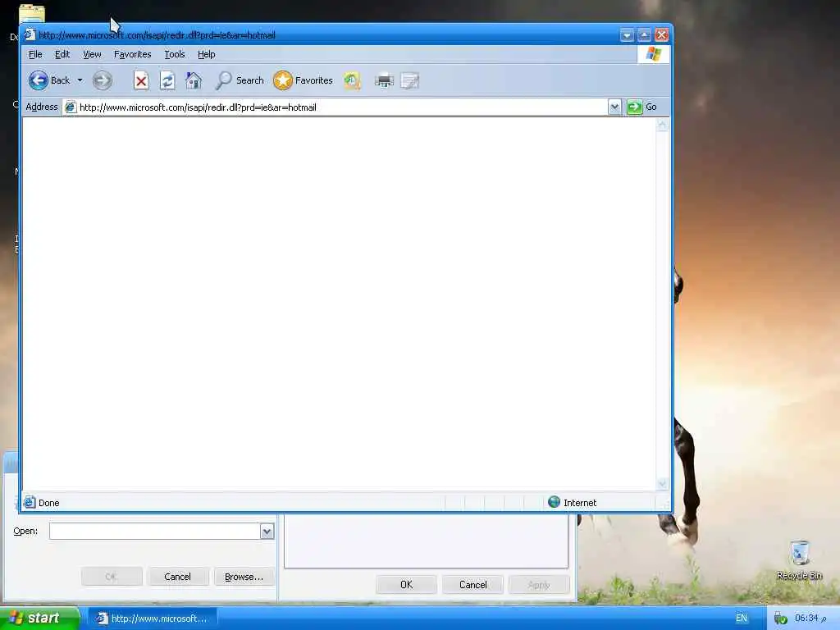Open the Edit menu
This screenshot has height=630, width=840.
coord(62,54)
